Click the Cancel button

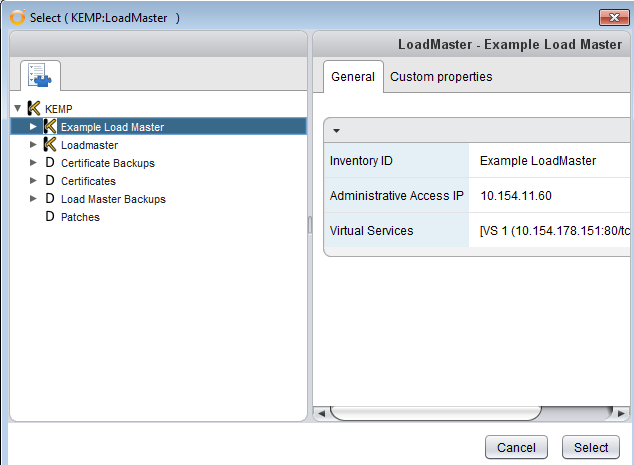pos(516,447)
